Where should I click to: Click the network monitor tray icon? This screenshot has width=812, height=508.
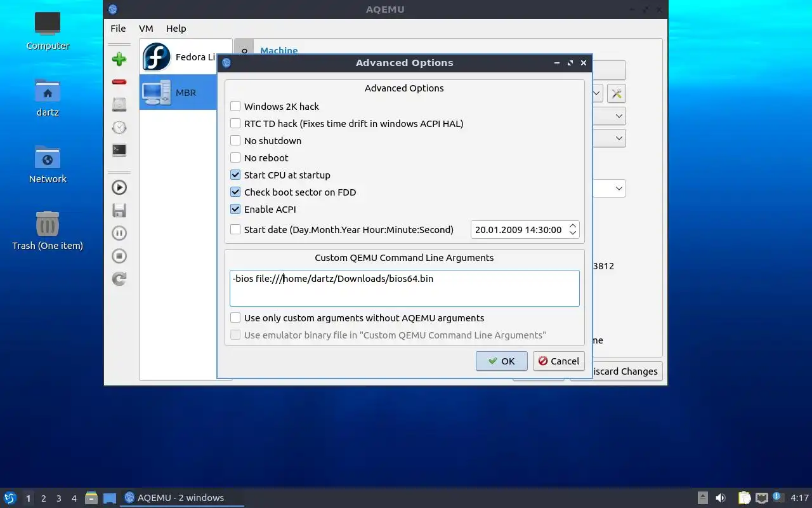coord(761,498)
